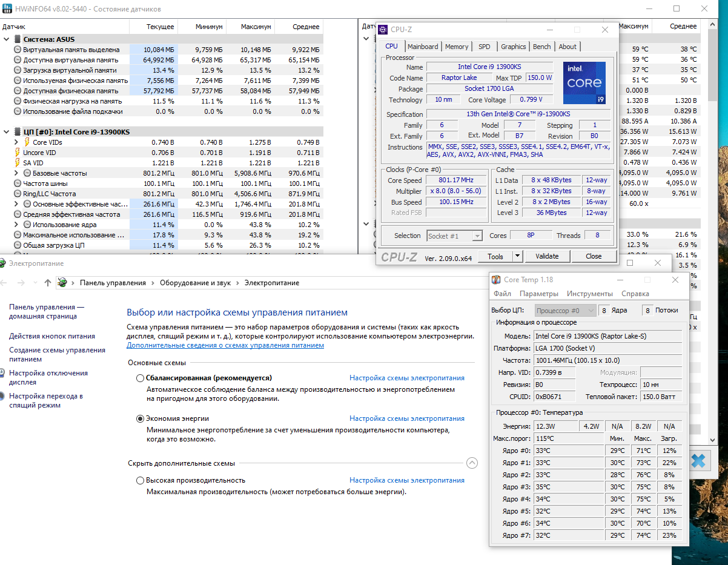This screenshot has width=728, height=565.
Task: Open the SPD tab in CPU-Z
Action: [x=485, y=47]
